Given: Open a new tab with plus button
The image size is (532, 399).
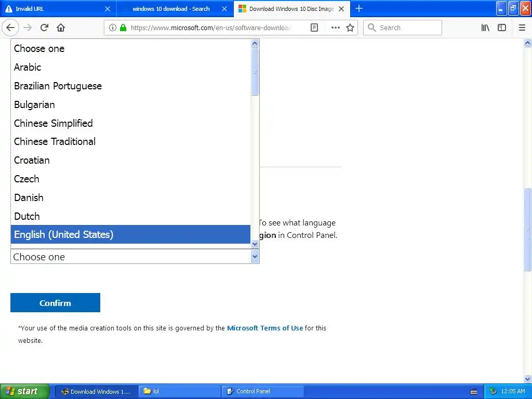Looking at the screenshot, I should (x=359, y=8).
